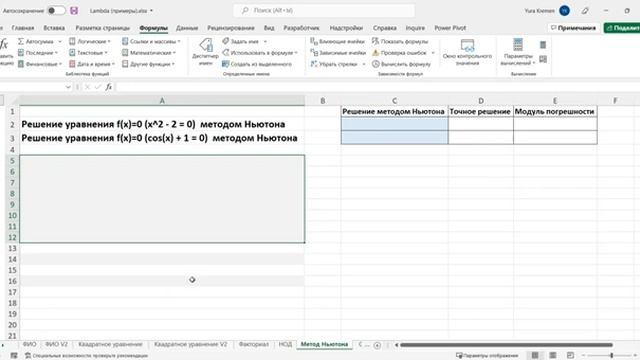The height and width of the screenshot is (360, 640).
Task: Click Зависимые ячейки (Trace Dependents)
Action: pyautogui.click(x=338, y=53)
